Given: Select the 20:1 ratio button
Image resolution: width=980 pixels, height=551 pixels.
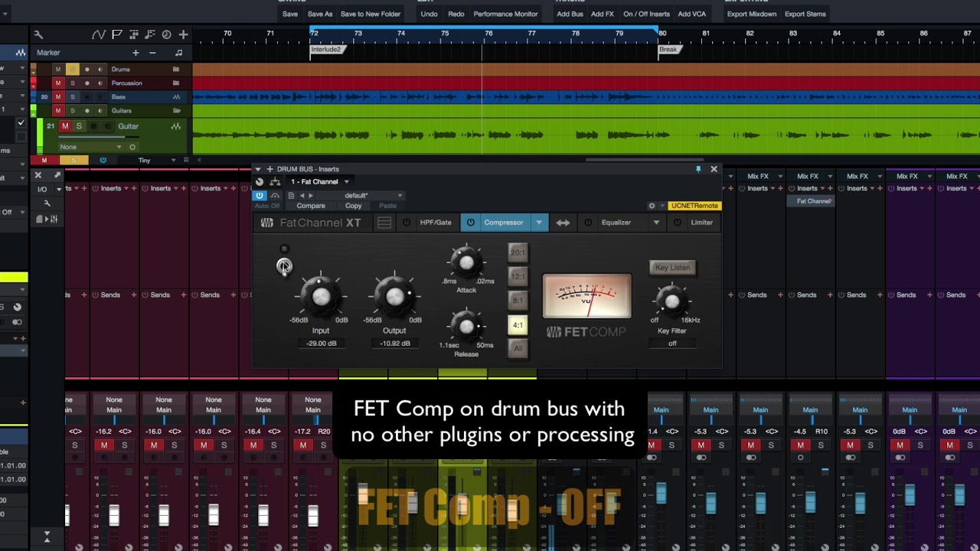Looking at the screenshot, I should pyautogui.click(x=518, y=253).
